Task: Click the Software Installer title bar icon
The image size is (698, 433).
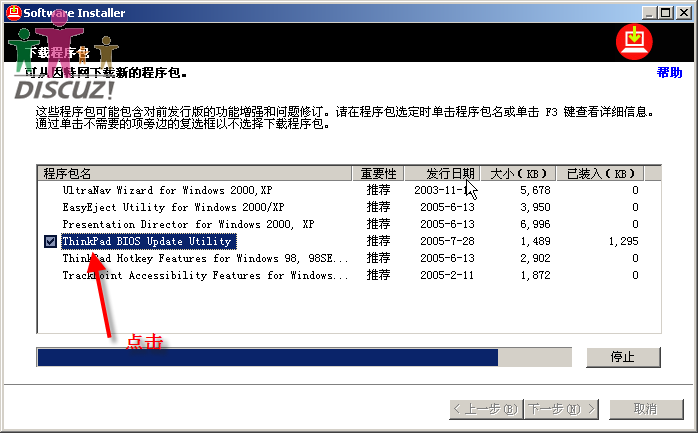Action: point(10,11)
